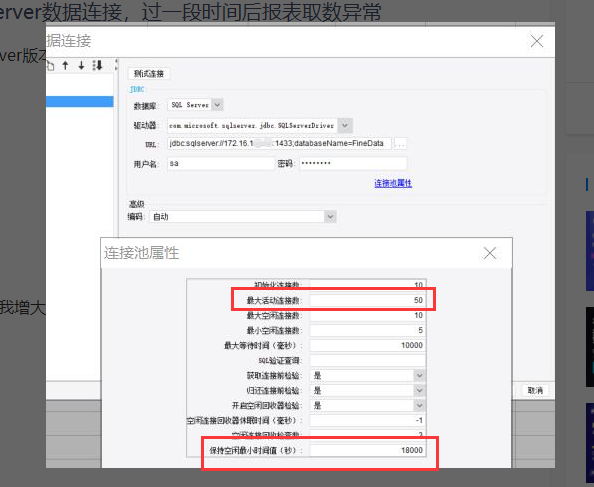Close the 连接池属性 dialog with X
This screenshot has width=594, height=487.
(490, 253)
